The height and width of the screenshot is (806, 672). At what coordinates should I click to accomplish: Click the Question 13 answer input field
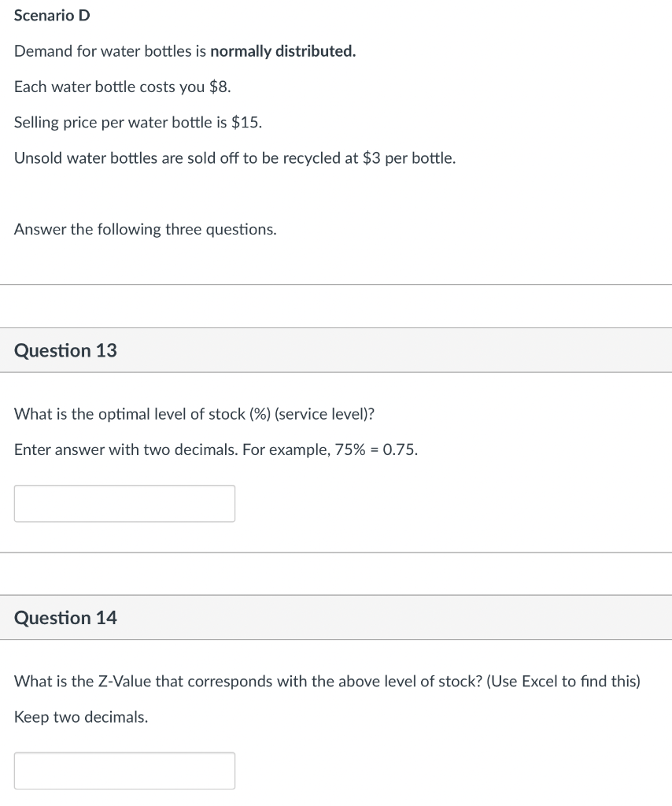pos(124,504)
